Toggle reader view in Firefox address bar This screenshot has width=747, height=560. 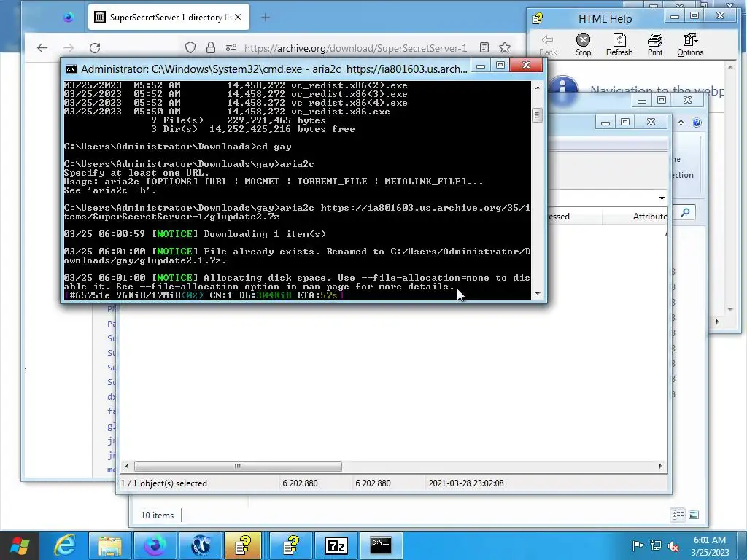point(484,47)
